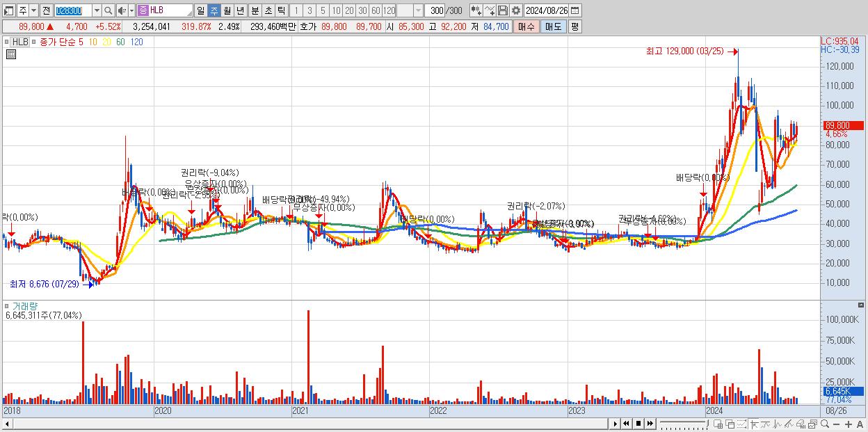Select the 1 interval button
Viewport: 868px width, 432px height.
296,10
